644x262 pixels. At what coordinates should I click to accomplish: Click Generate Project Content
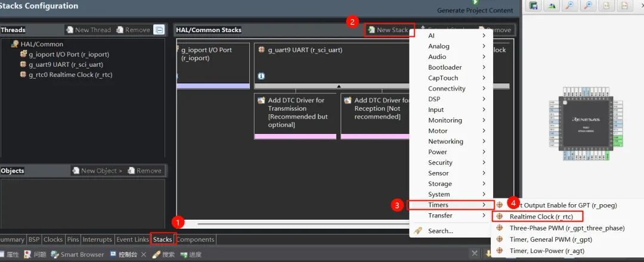pyautogui.click(x=475, y=10)
